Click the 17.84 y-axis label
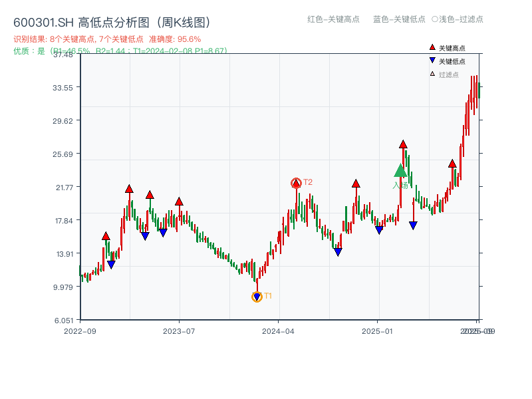 pos(64,221)
